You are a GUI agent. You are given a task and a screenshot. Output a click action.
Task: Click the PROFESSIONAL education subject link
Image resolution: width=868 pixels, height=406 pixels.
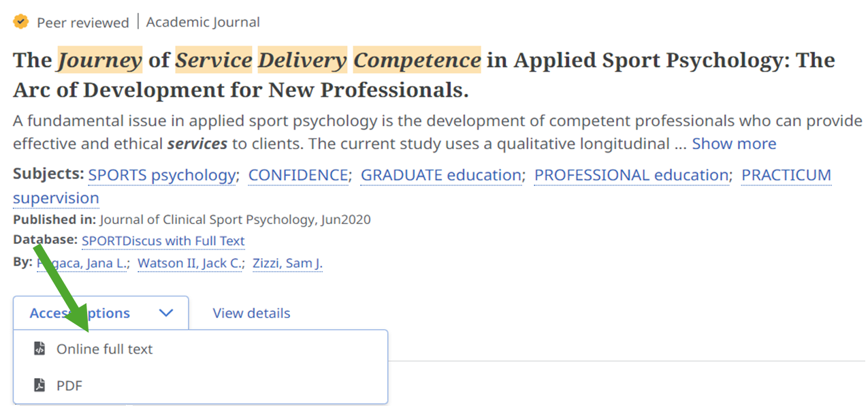tap(631, 174)
